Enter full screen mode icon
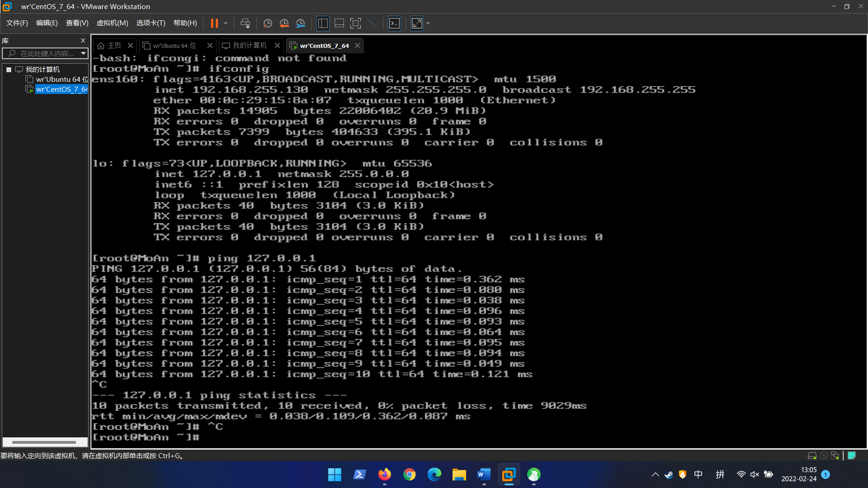Viewport: 868px width, 488px height. [x=356, y=23]
